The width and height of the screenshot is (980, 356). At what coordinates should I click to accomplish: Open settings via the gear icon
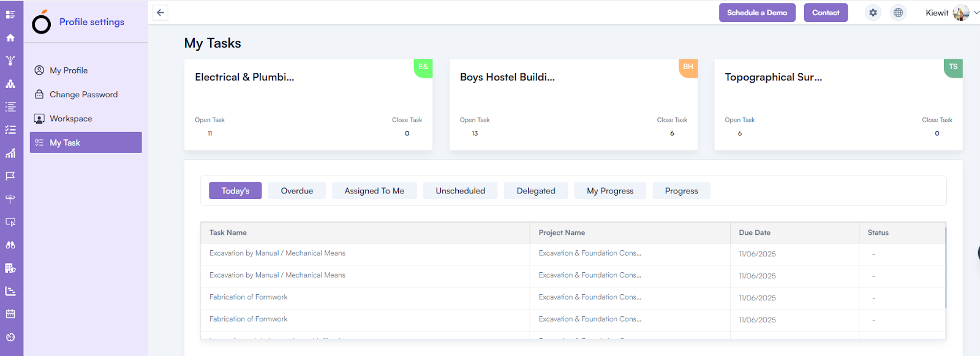pos(873,13)
